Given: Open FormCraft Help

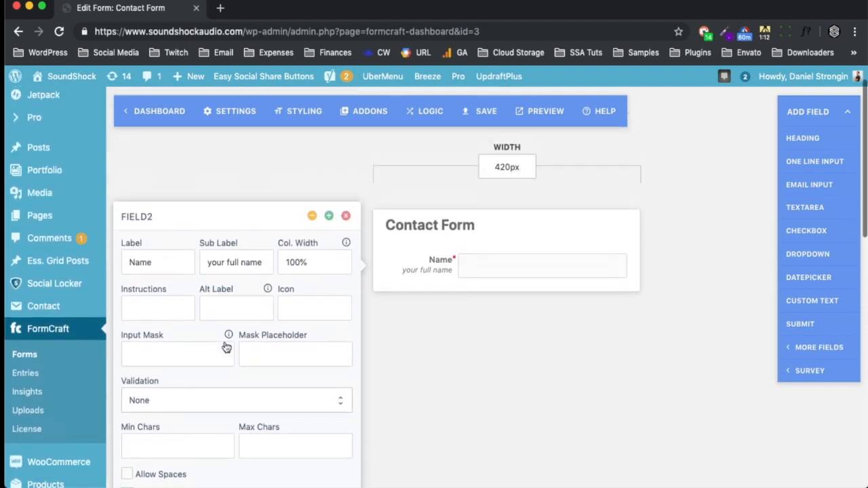Looking at the screenshot, I should (599, 111).
